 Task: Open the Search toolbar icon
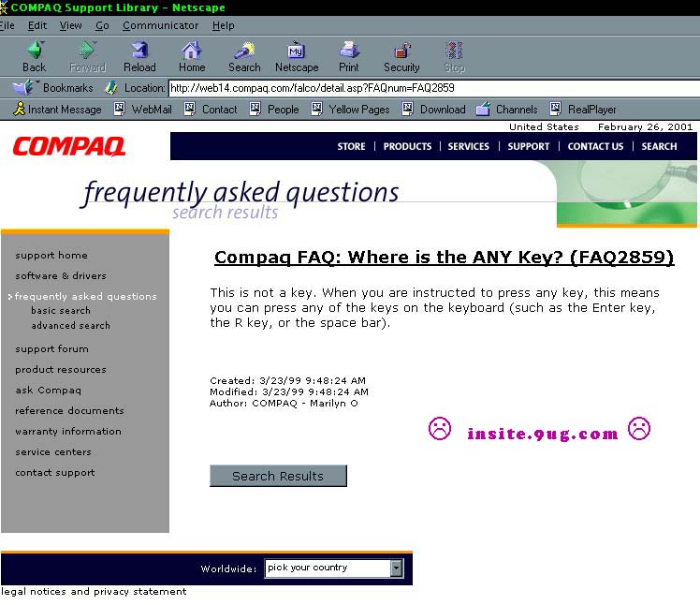244,51
